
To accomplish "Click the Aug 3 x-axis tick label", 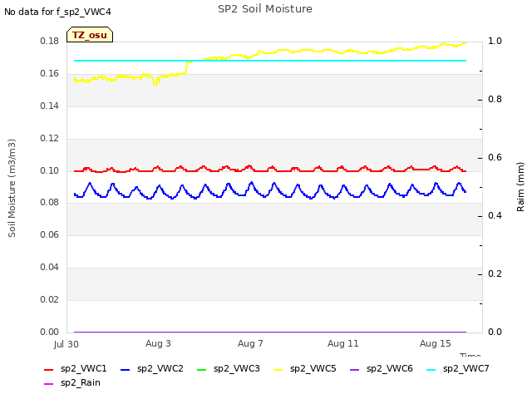I will tap(158, 343).
